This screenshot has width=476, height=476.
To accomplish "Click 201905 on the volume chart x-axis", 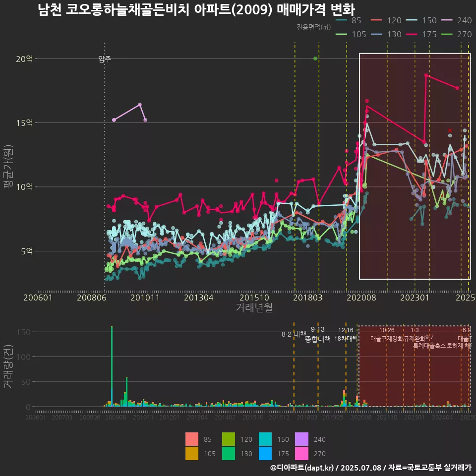I will pos(333,417).
